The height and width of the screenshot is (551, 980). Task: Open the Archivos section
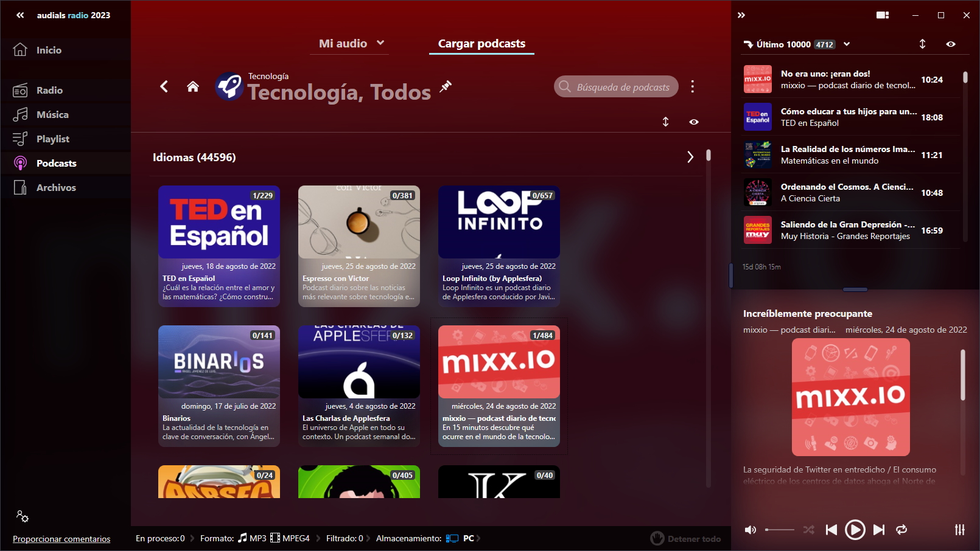point(65,187)
